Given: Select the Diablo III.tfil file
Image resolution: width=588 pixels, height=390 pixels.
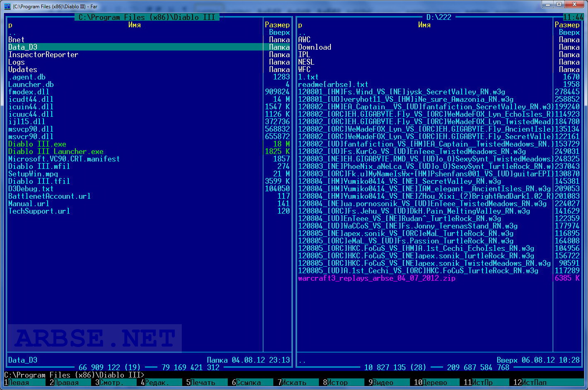Looking at the screenshot, I should pyautogui.click(x=39, y=181).
